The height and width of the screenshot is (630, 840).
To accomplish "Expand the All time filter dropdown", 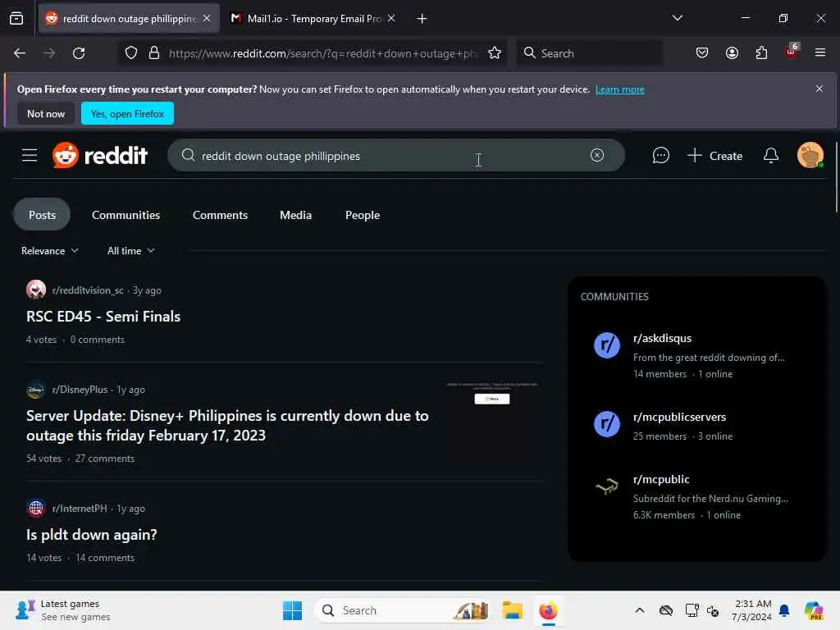I will point(131,251).
